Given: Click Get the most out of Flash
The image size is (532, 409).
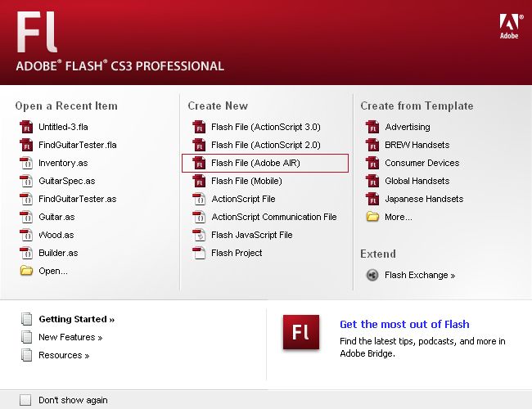Looking at the screenshot, I should [404, 324].
